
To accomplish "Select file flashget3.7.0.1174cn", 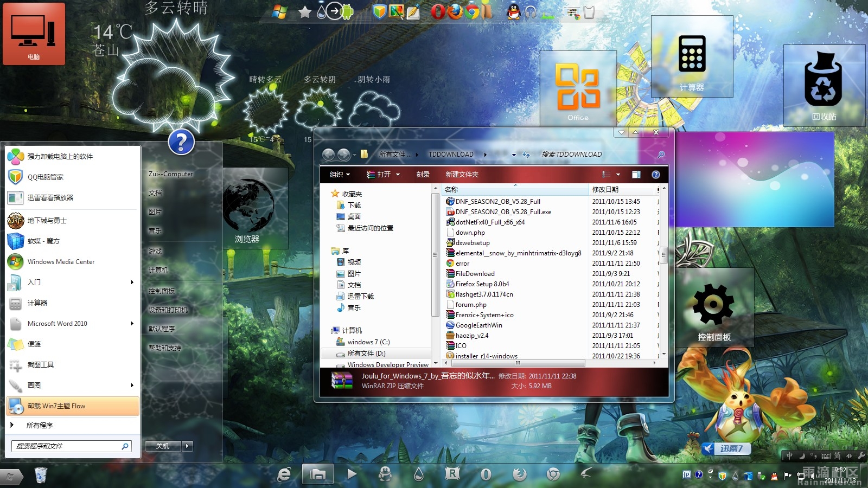I will tap(484, 294).
